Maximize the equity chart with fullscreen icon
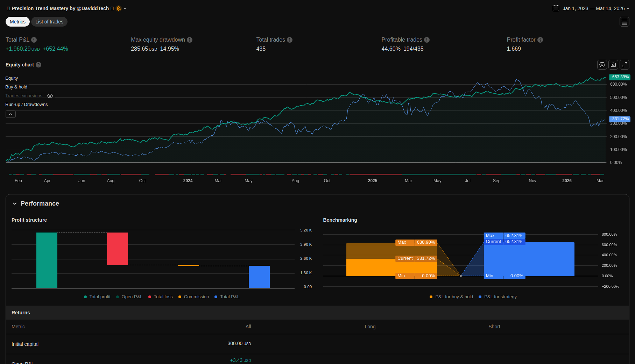 pos(624,65)
